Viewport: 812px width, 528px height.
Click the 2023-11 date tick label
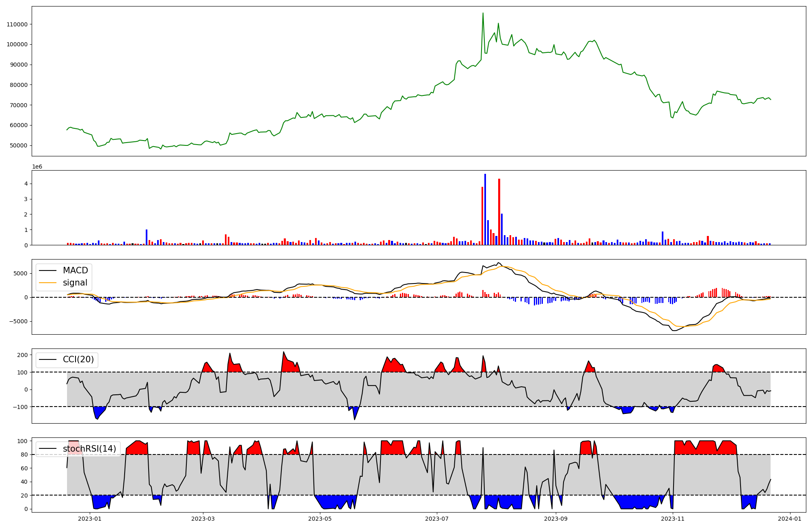pos(673,519)
